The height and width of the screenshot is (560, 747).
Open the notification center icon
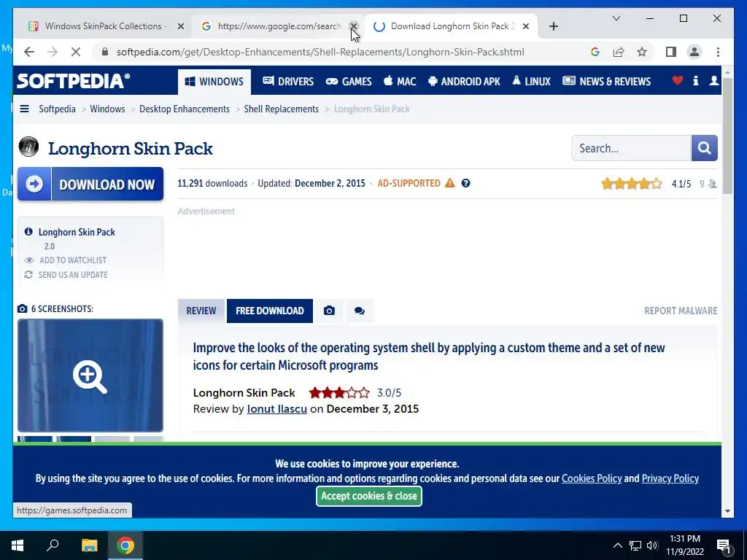tap(724, 545)
